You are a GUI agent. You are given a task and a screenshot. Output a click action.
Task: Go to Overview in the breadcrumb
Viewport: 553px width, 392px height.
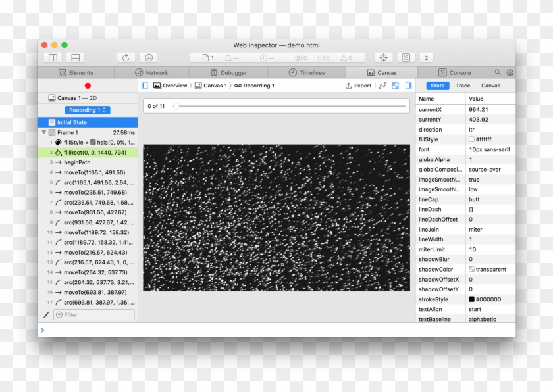pyautogui.click(x=171, y=86)
